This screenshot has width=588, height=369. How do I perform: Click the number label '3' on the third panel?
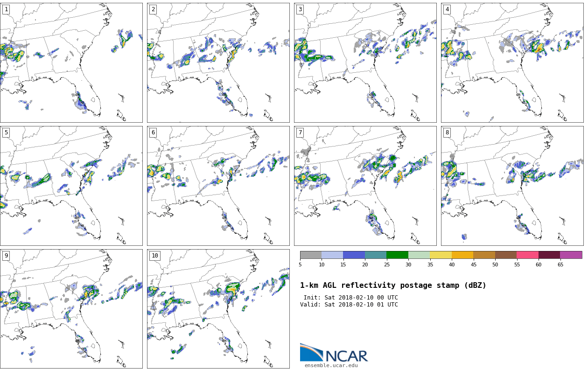coord(300,9)
